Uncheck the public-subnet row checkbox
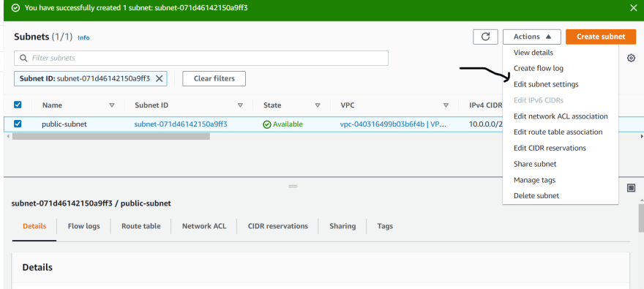 (18, 124)
